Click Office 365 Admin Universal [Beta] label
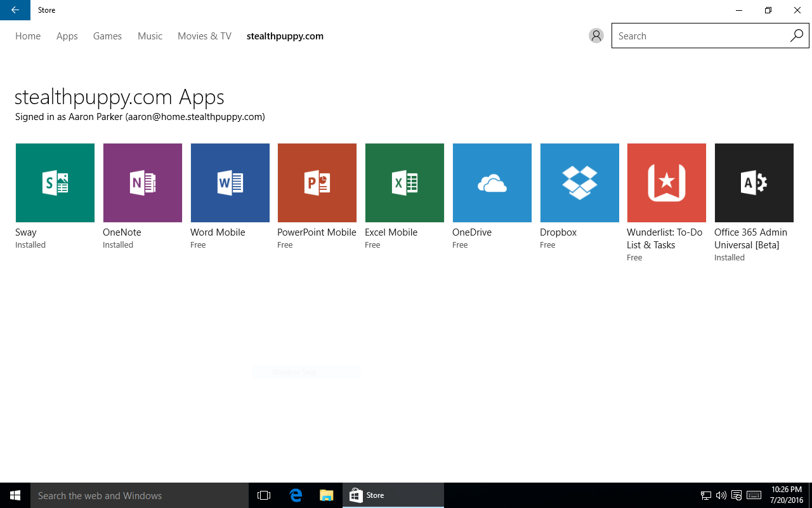Viewport: 812px width, 508px height. [750, 239]
